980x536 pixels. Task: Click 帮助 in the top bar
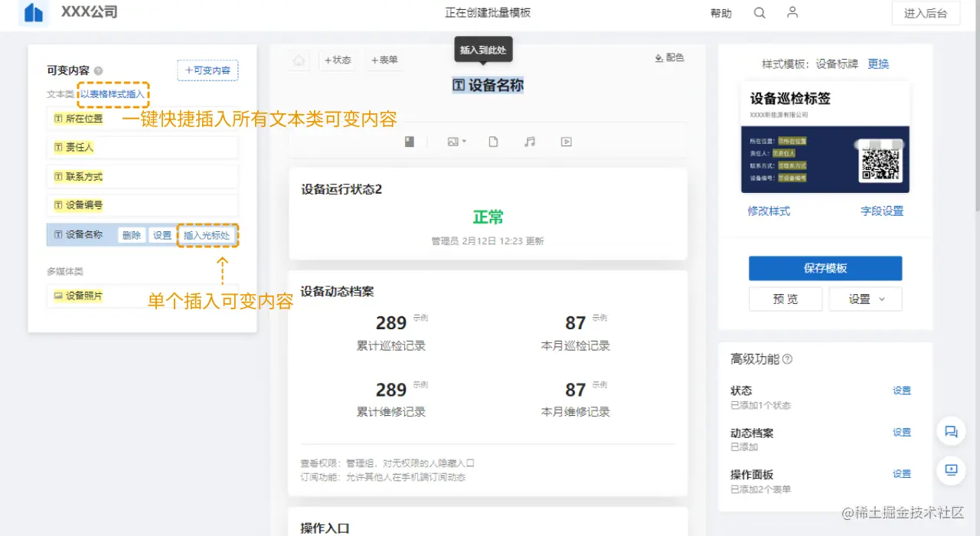click(x=721, y=14)
